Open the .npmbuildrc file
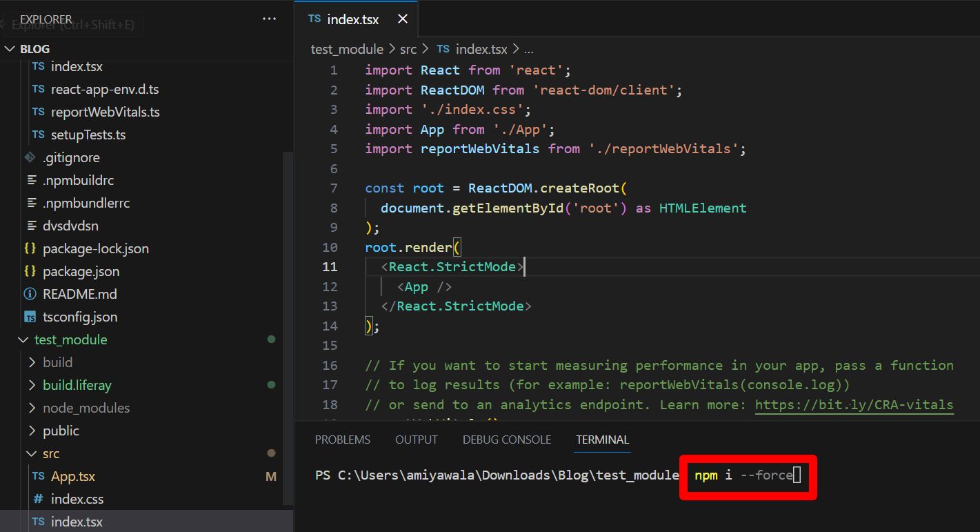Screen dimensions: 980x532 coord(78,180)
